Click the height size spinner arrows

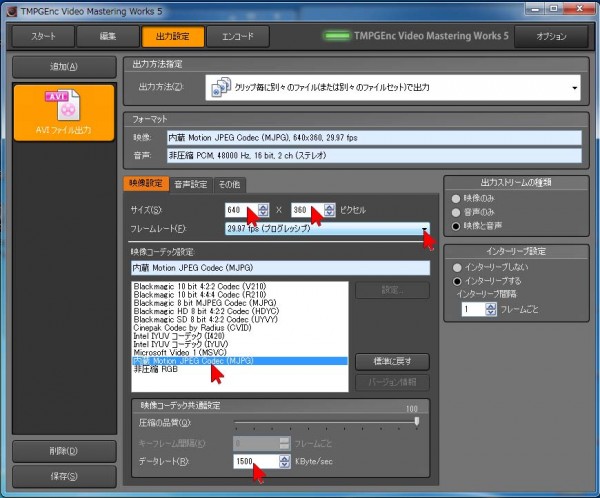coord(327,211)
